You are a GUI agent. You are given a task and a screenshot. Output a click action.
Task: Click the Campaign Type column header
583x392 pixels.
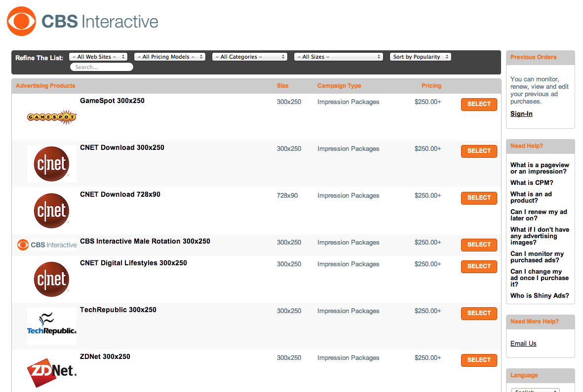[x=339, y=86]
